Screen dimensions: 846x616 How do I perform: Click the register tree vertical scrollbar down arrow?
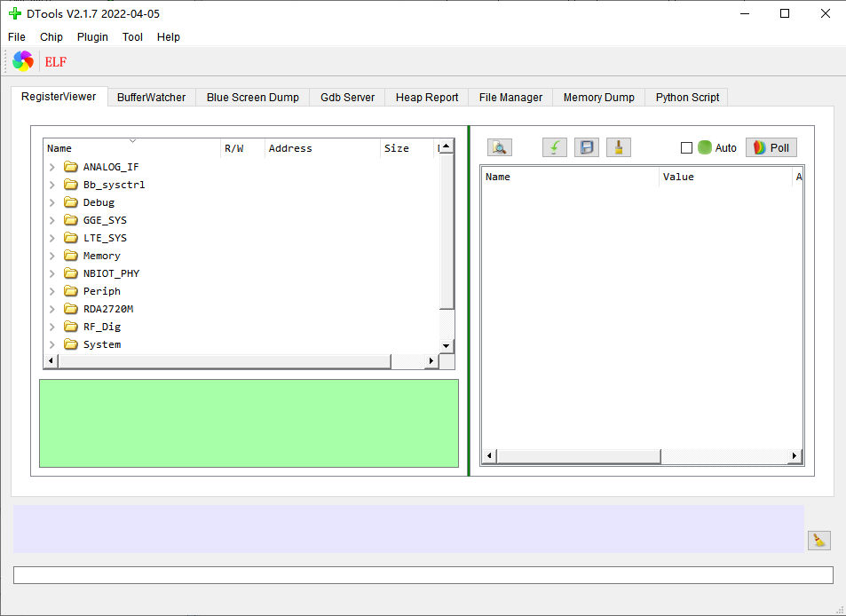click(447, 345)
